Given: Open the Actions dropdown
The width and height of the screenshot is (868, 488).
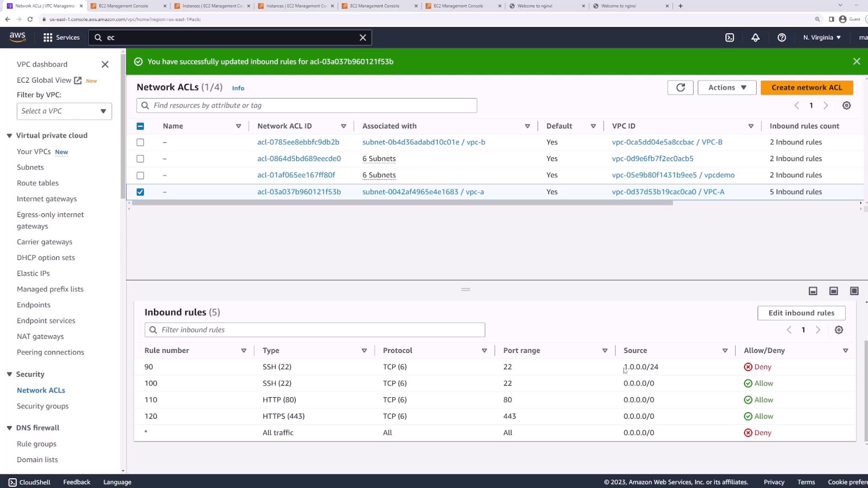Looking at the screenshot, I should 726,88.
